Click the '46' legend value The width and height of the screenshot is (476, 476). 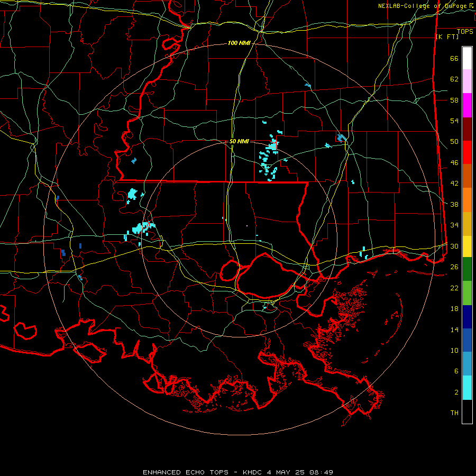click(454, 163)
